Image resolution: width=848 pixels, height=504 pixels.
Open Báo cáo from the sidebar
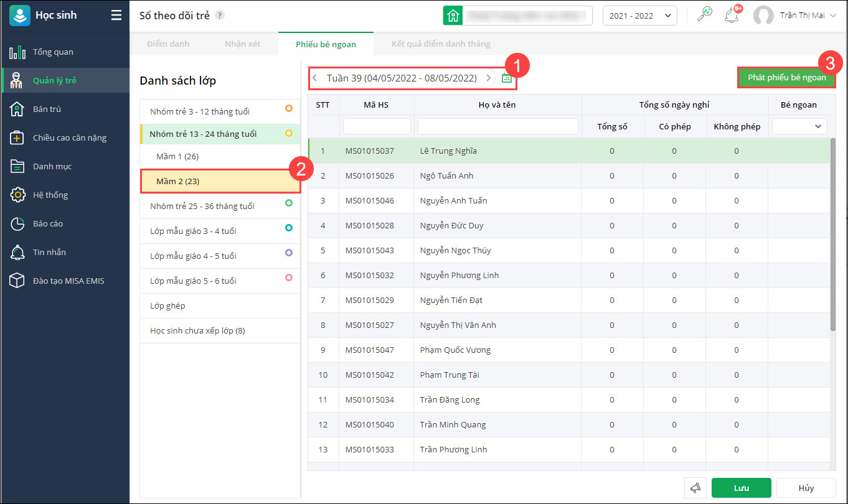coord(48,223)
